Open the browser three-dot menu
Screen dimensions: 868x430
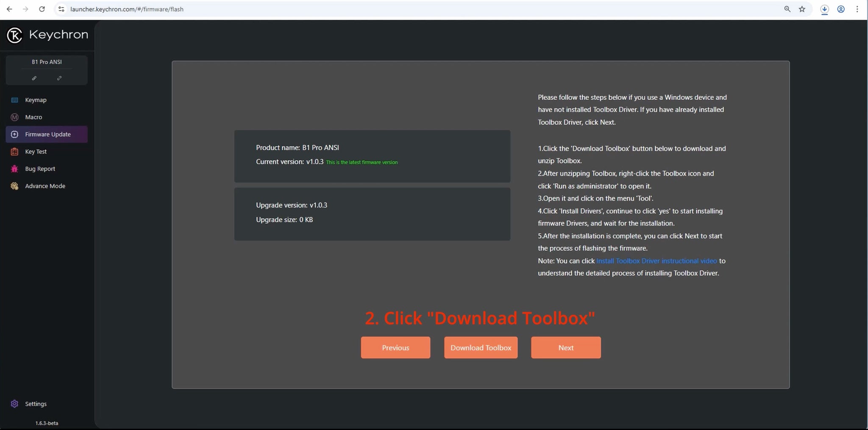[857, 9]
